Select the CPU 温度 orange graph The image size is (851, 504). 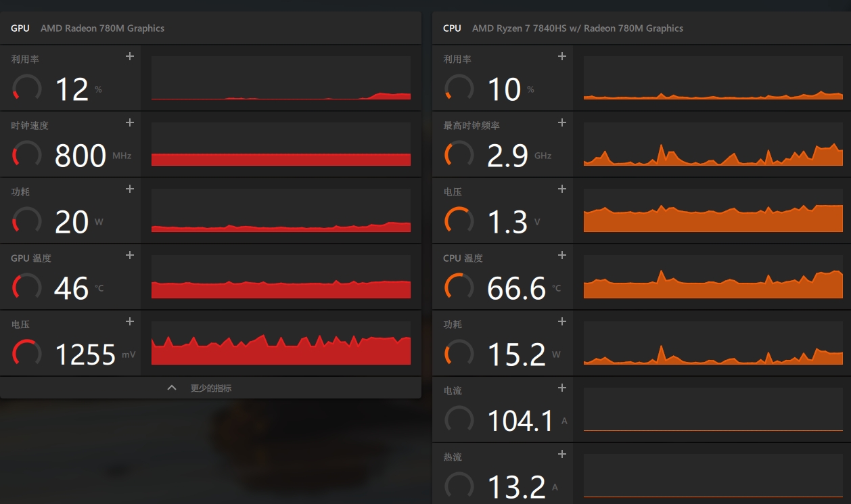713,277
